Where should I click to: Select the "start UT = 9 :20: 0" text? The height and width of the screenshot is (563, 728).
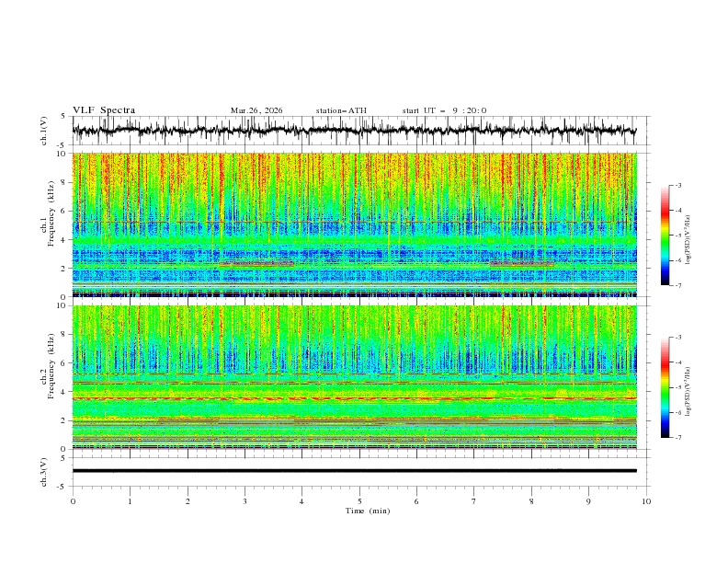[x=444, y=110]
